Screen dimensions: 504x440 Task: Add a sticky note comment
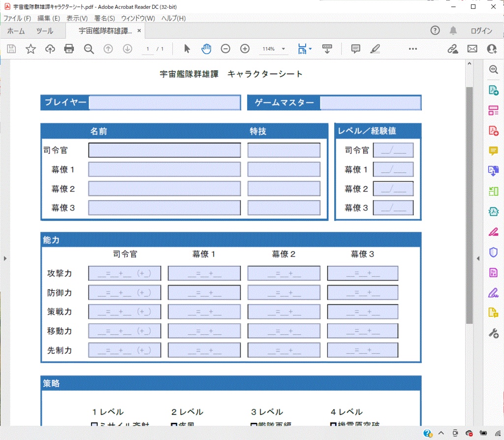[355, 49]
